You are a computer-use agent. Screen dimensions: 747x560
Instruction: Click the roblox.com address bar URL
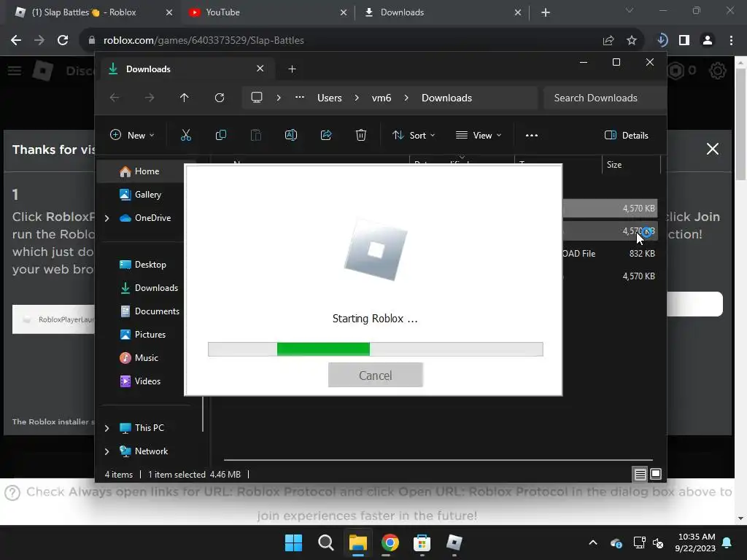204,41
